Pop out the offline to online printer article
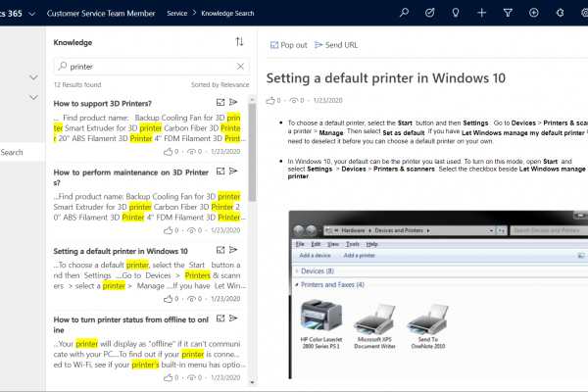The image size is (588, 392). click(x=220, y=318)
